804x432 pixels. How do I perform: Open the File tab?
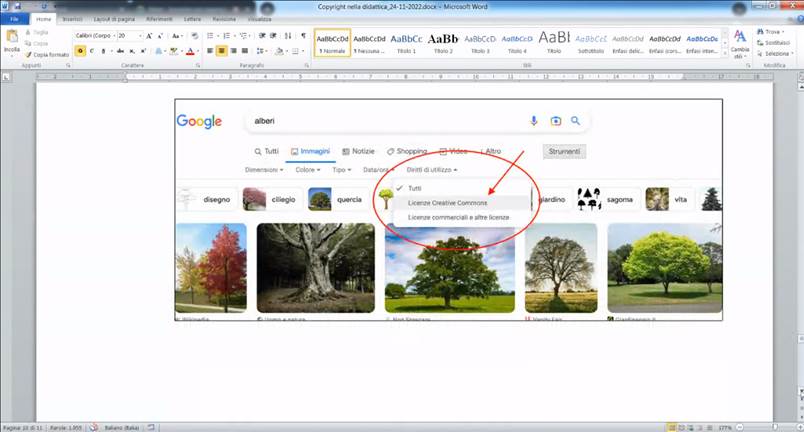pyautogui.click(x=14, y=19)
